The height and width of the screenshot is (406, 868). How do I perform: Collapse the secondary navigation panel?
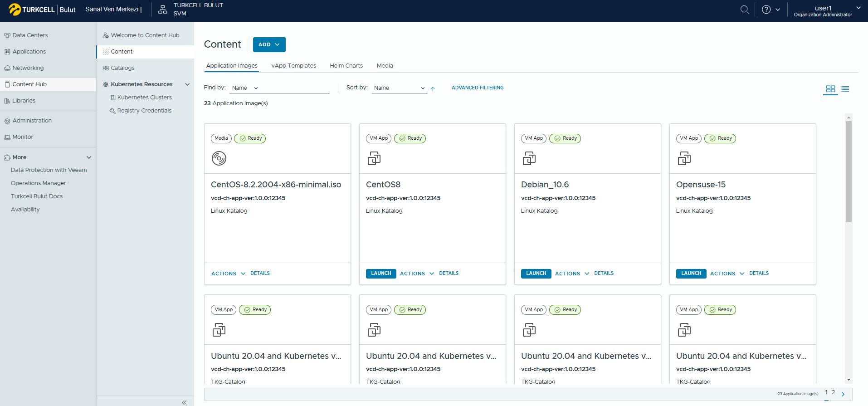[x=184, y=402]
